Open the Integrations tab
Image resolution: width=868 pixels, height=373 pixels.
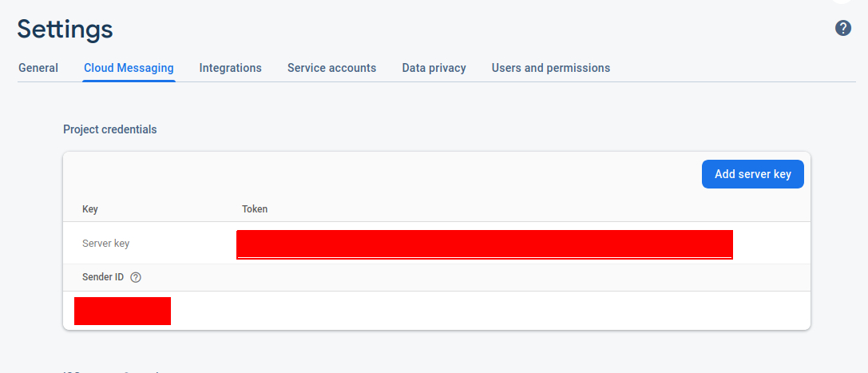pyautogui.click(x=231, y=68)
